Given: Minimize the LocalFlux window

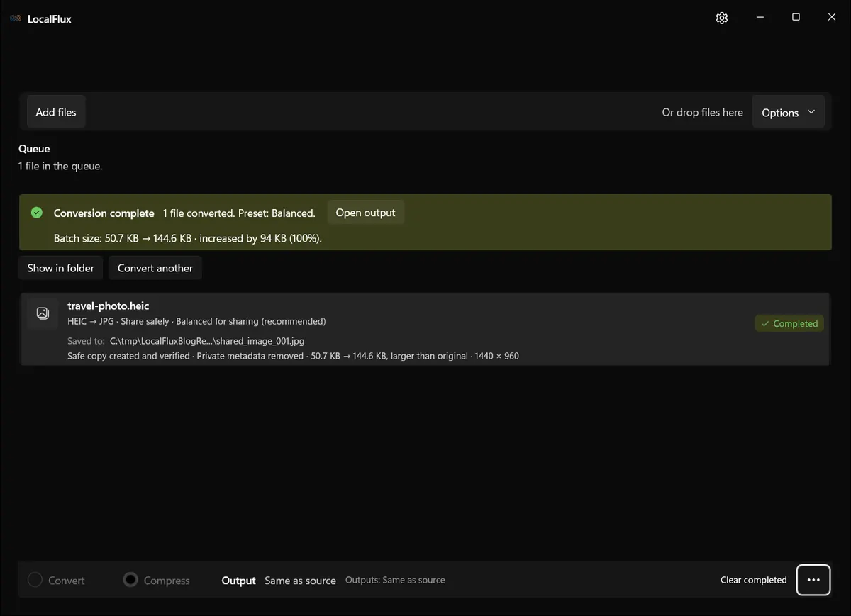Looking at the screenshot, I should (760, 17).
